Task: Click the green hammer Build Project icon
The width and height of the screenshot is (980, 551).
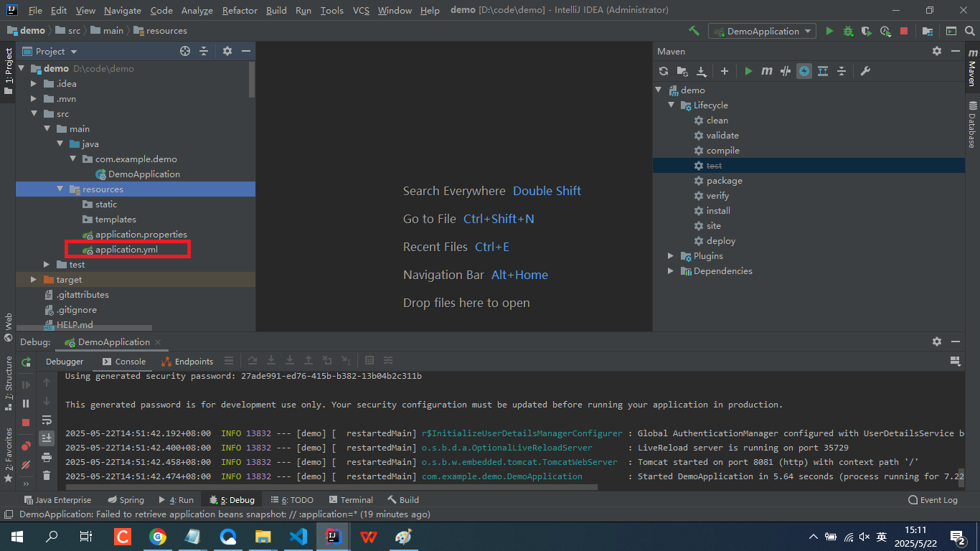Action: point(694,31)
